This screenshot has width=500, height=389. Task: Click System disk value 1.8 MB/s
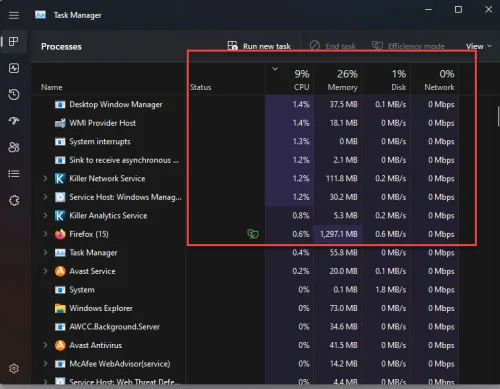tap(391, 290)
